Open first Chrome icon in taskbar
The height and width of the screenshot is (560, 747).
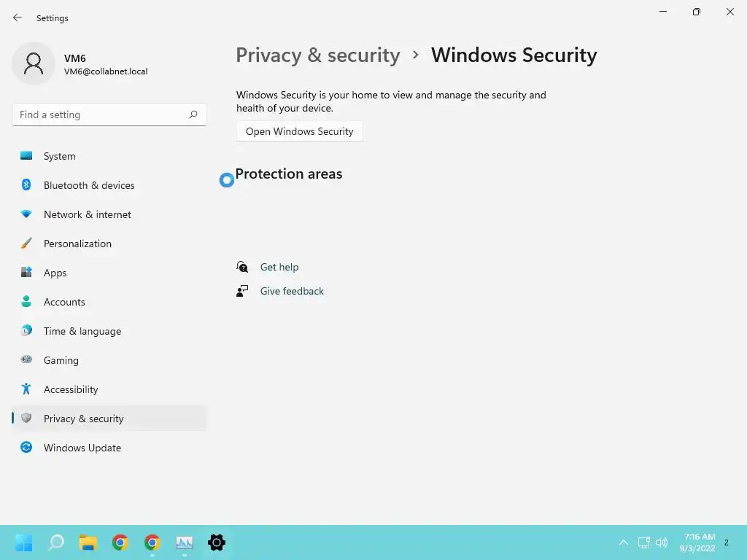tap(120, 542)
